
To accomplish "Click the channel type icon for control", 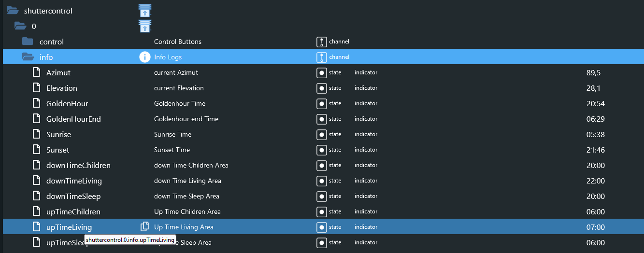I will [x=321, y=42].
